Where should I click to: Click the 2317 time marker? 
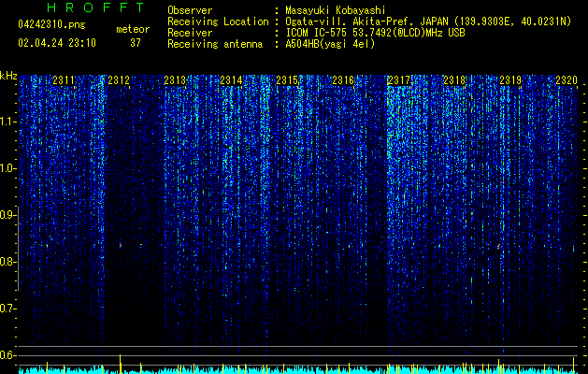tap(399, 80)
